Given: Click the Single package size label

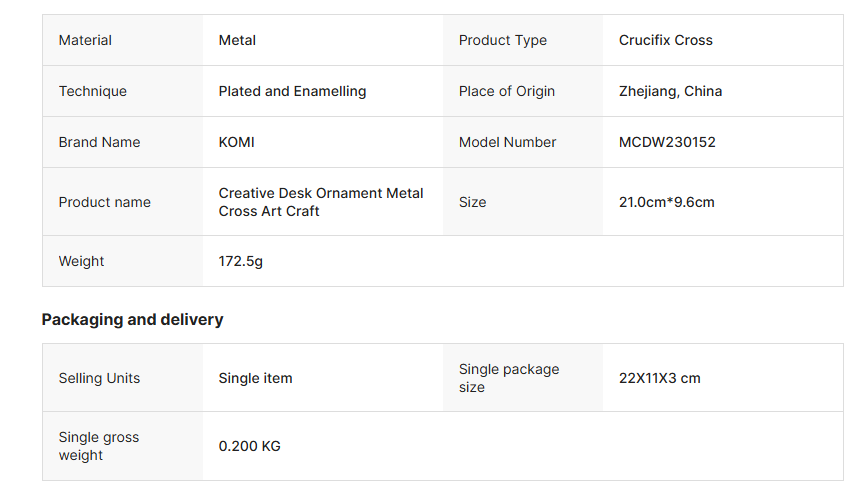Looking at the screenshot, I should coord(509,378).
